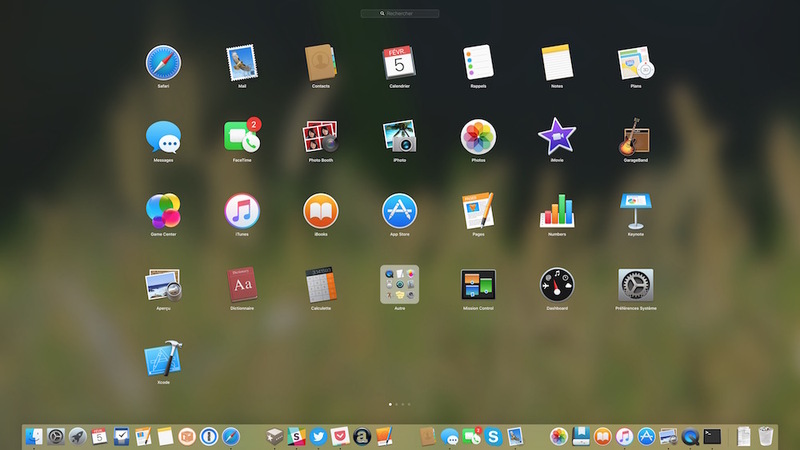Click the Rechercher search field

[399, 13]
